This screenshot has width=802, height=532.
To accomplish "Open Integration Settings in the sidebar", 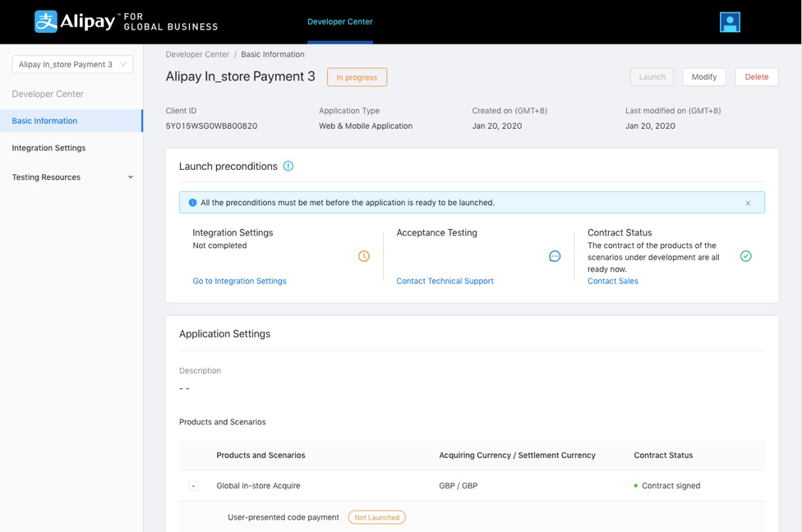I will point(48,148).
